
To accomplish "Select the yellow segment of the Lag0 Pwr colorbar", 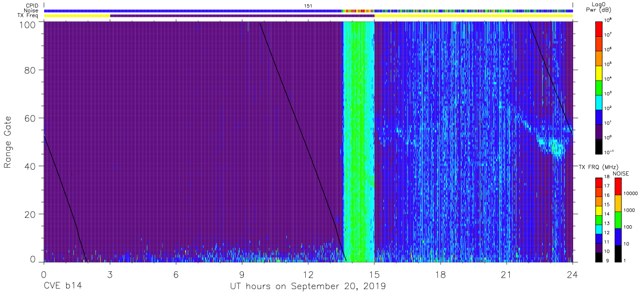I will pos(599,72).
